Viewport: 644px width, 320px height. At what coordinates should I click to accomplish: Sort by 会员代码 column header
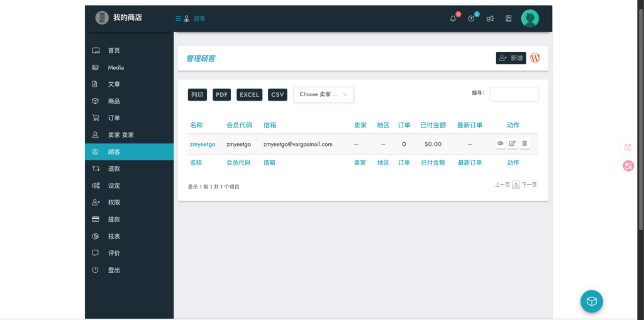pos(239,125)
